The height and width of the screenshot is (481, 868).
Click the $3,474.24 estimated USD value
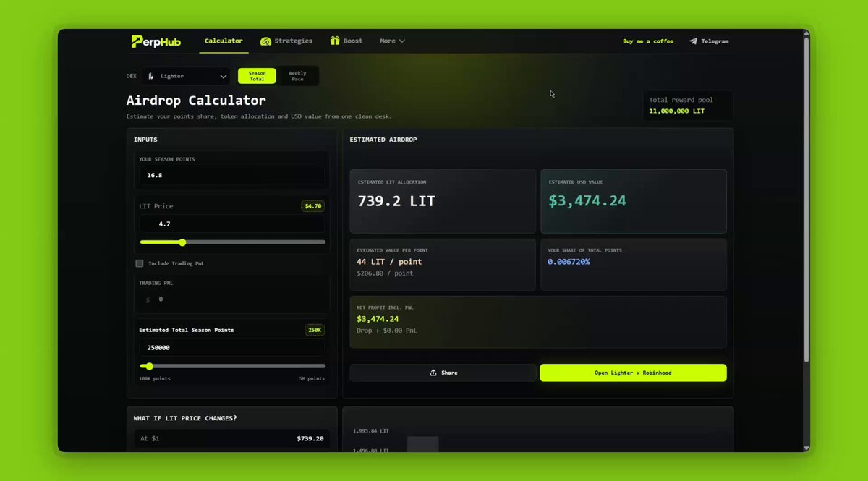click(x=587, y=201)
